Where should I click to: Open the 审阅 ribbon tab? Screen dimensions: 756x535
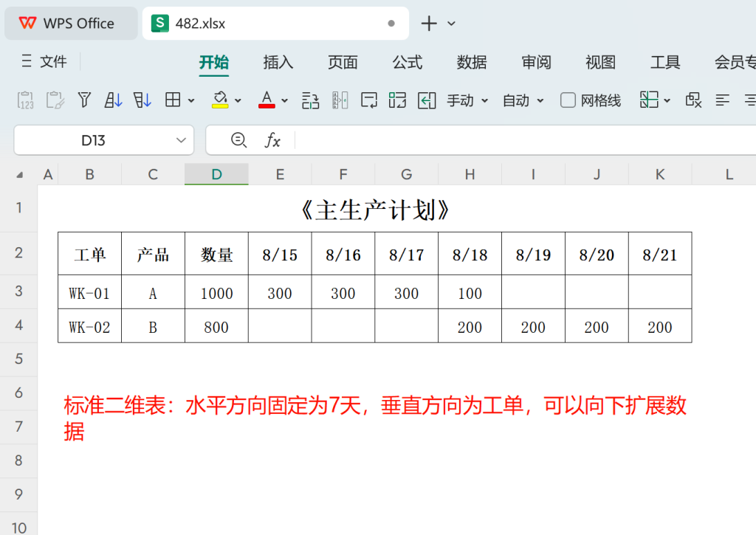(x=536, y=62)
